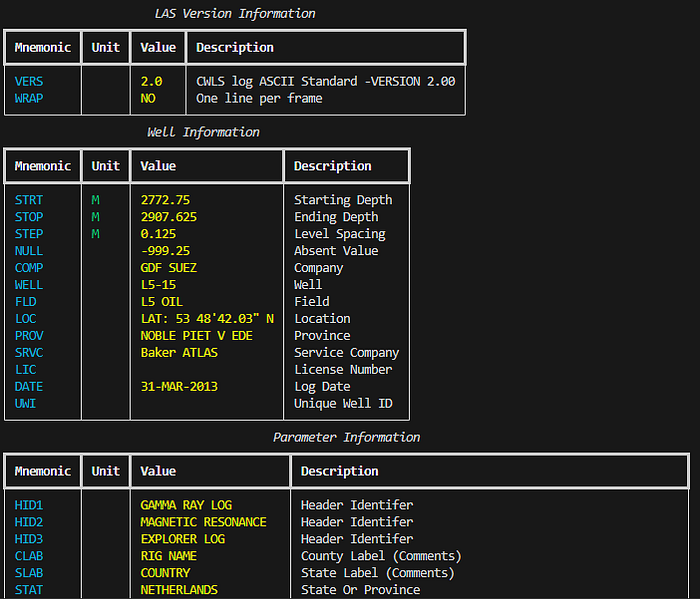700x599 pixels.
Task: Select the LAT location value
Action: 206,319
